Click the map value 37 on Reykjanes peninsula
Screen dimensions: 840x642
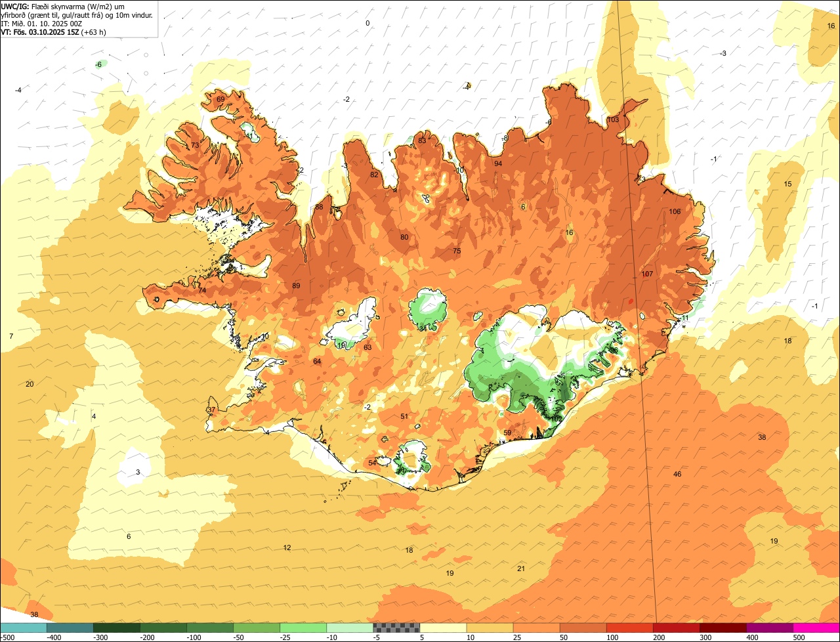click(211, 410)
